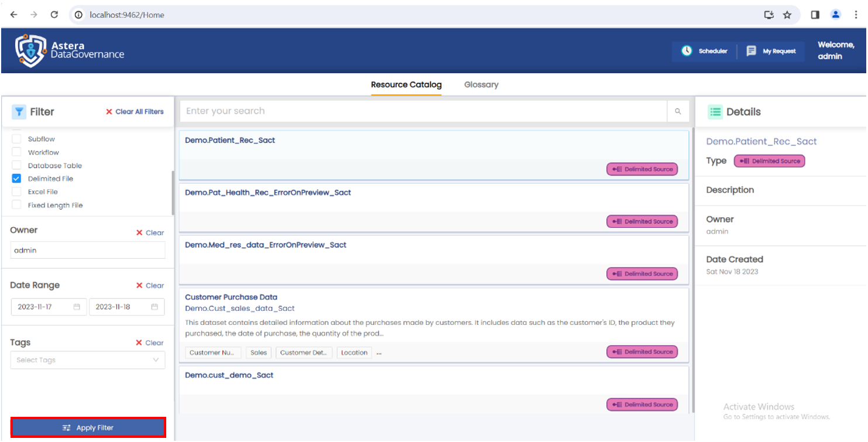Image resolution: width=868 pixels, height=442 pixels.
Task: Select the Resource Catalog tab
Action: pyautogui.click(x=406, y=85)
